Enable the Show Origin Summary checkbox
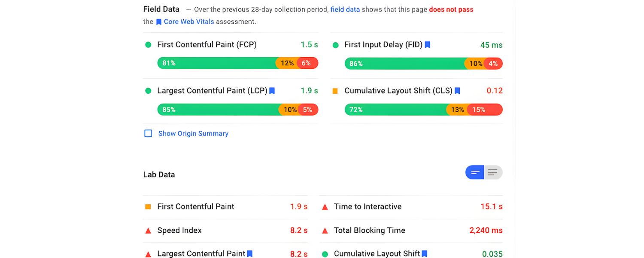The width and height of the screenshot is (644, 258). (x=148, y=133)
